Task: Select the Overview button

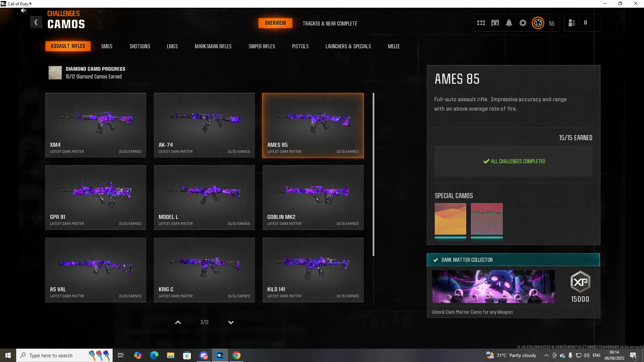Action: click(275, 23)
